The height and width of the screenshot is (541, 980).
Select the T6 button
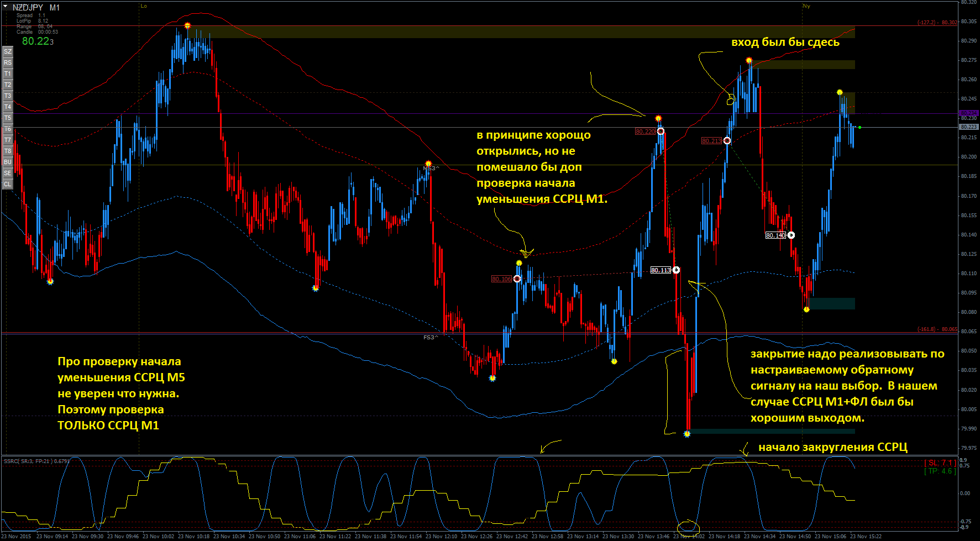click(x=8, y=129)
